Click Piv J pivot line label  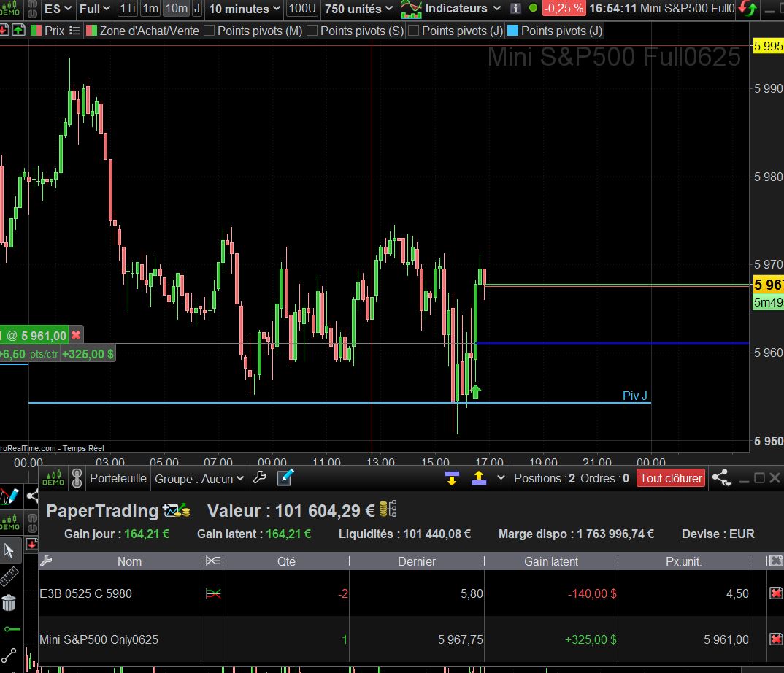634,396
